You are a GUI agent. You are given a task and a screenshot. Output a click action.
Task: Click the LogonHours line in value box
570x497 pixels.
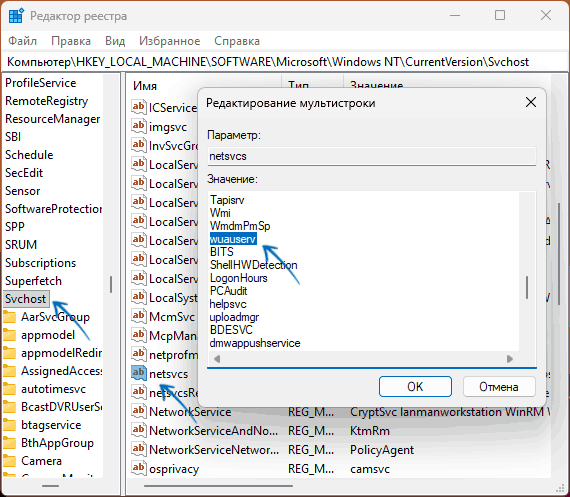point(238,278)
